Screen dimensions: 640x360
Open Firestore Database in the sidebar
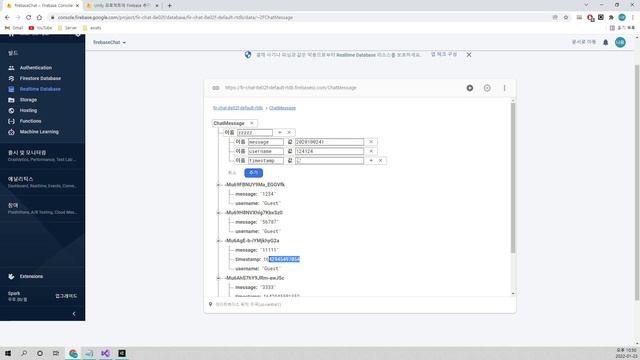coord(40,78)
